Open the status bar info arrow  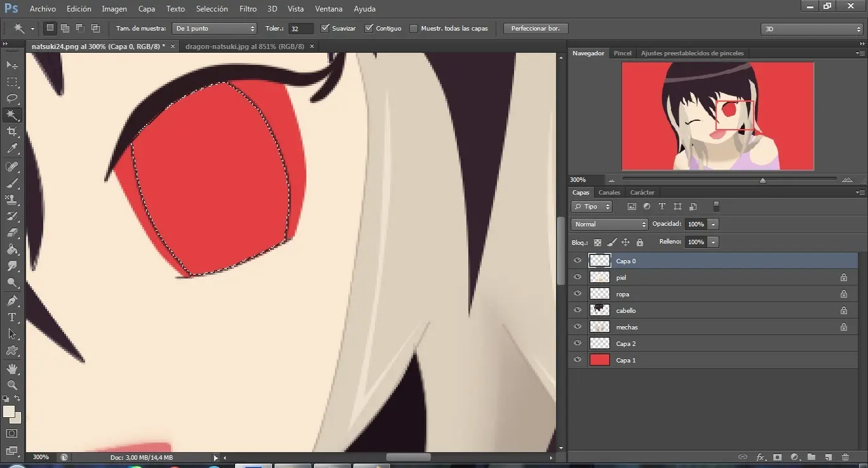pyautogui.click(x=215, y=457)
